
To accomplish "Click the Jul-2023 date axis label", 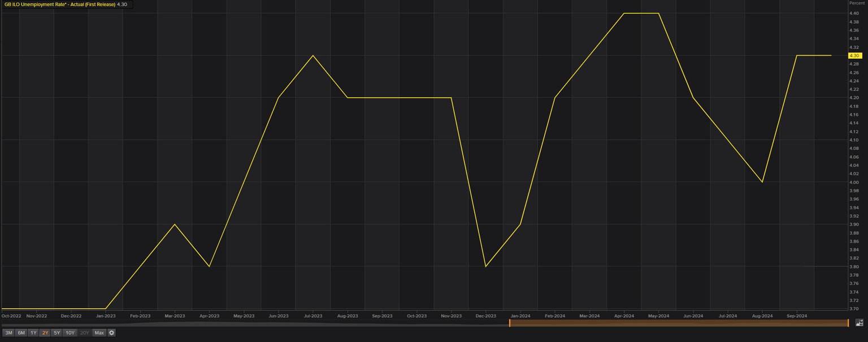I will pos(313,316).
